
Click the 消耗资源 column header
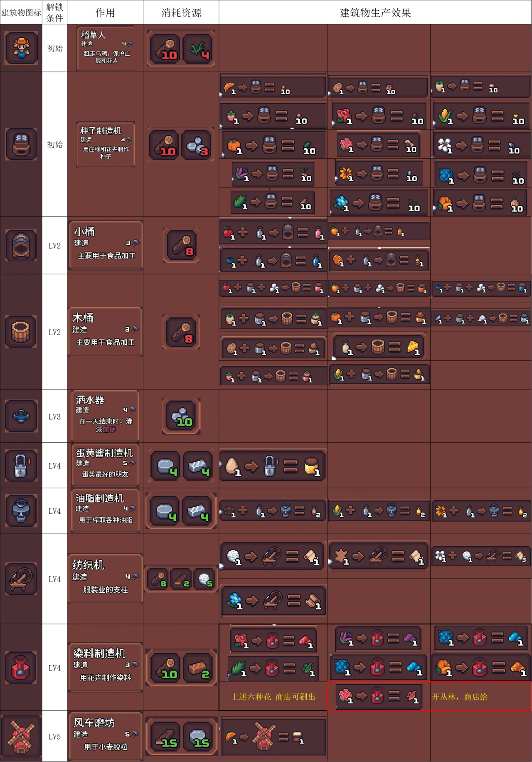point(181,12)
